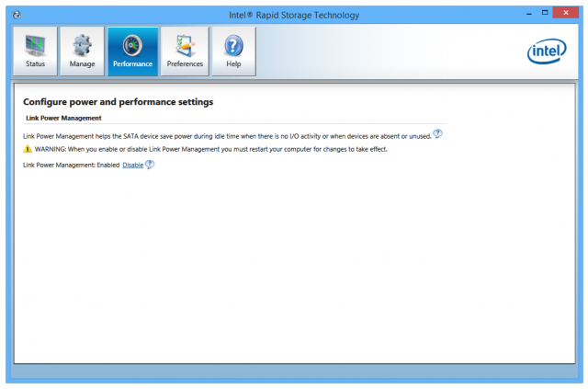Image resolution: width=588 pixels, height=389 pixels.
Task: Click 'Link Power Management' section heading
Action: click(x=63, y=119)
